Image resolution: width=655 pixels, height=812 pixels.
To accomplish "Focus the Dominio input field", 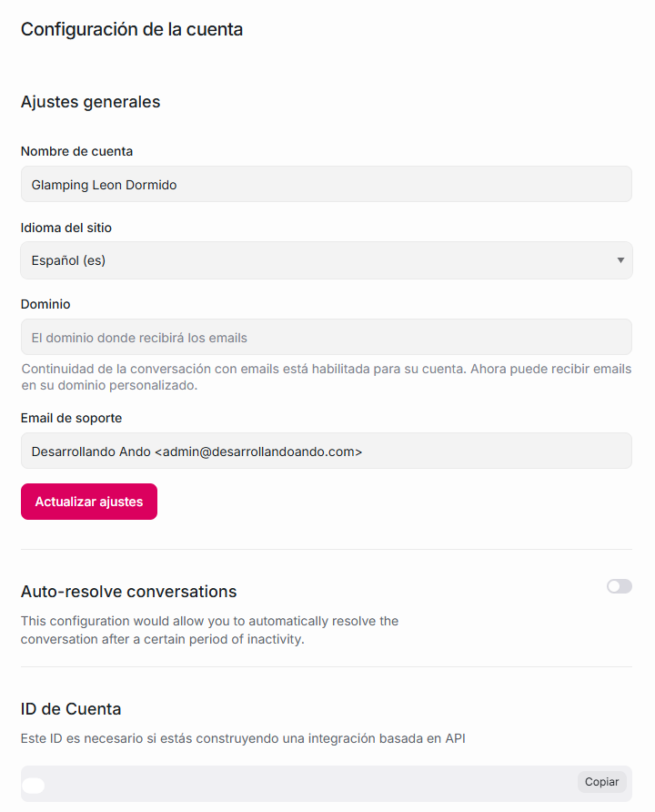I will (x=326, y=338).
